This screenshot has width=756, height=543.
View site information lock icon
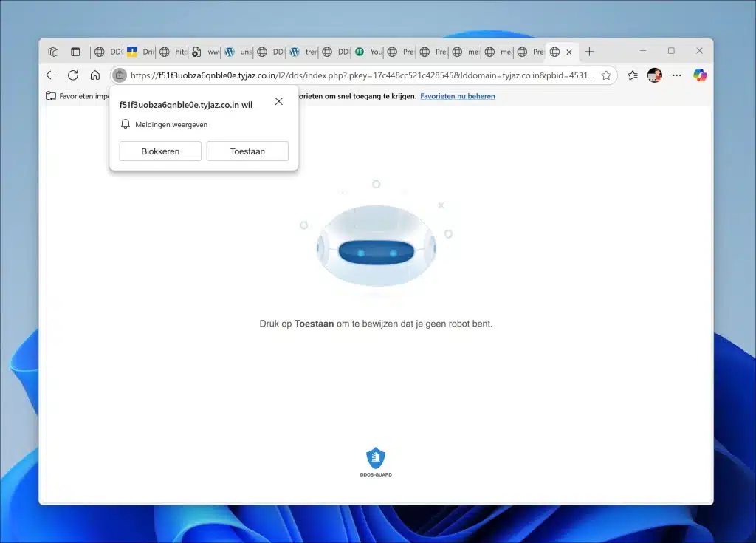[120, 75]
